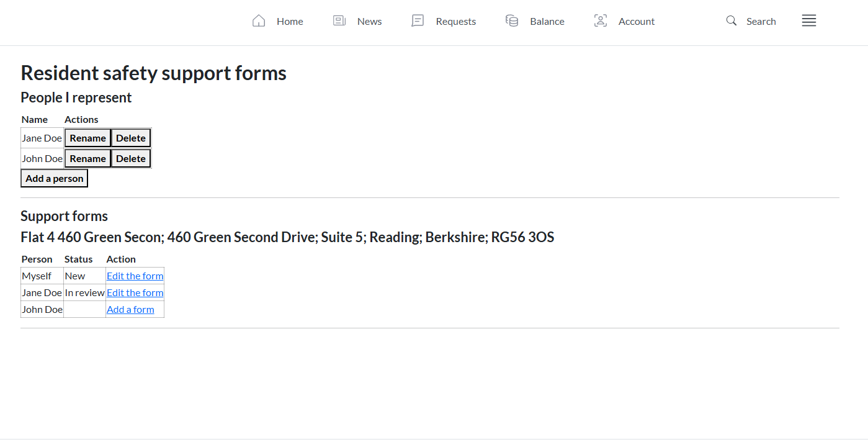Add a form for John Doe

pyautogui.click(x=130, y=309)
